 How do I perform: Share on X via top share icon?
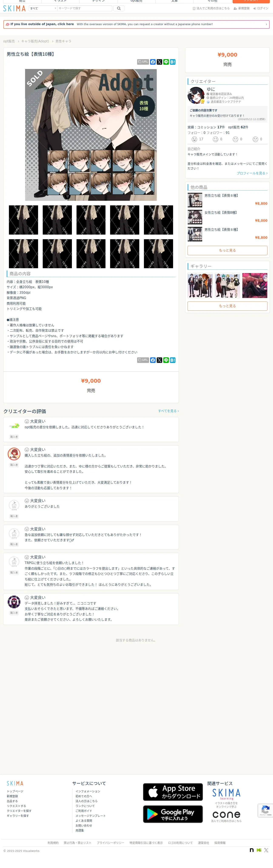tap(159, 62)
